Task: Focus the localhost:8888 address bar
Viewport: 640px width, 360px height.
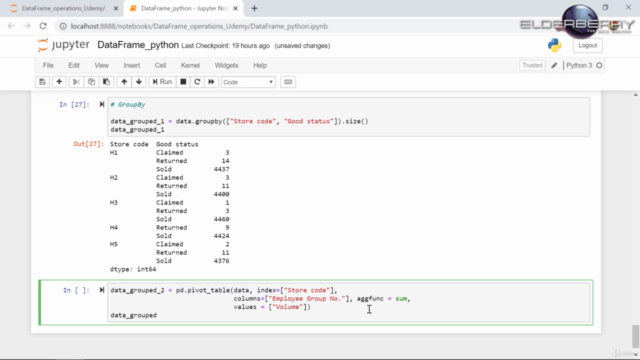Action: click(x=199, y=26)
